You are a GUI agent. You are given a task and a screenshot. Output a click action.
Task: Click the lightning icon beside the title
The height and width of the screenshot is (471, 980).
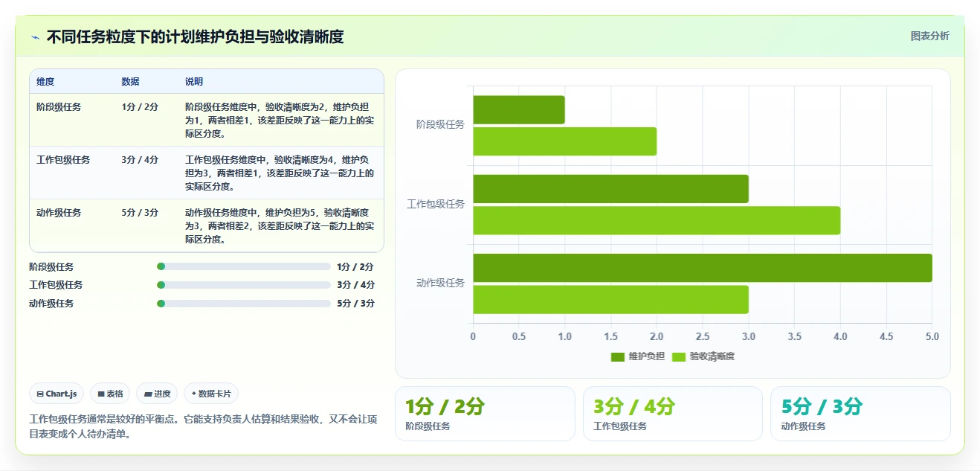coord(36,37)
